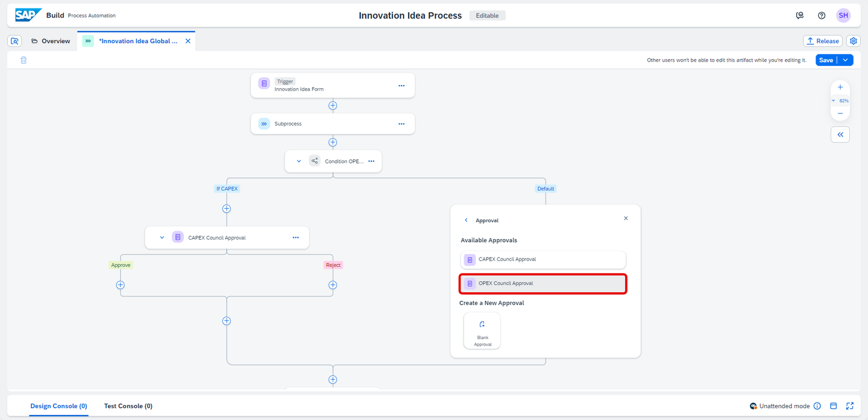868x420 pixels.
Task: Click the CAPEX Council Approval form icon
Action: 178,237
